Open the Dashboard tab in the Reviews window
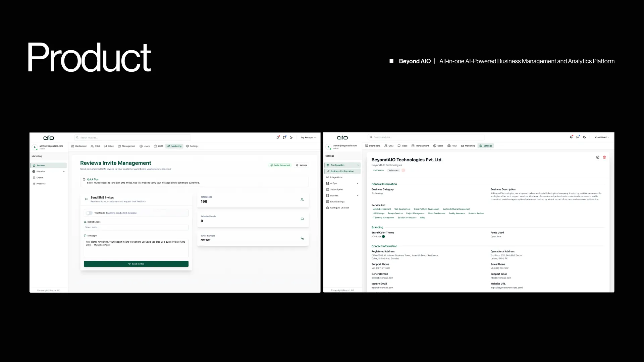 79,146
